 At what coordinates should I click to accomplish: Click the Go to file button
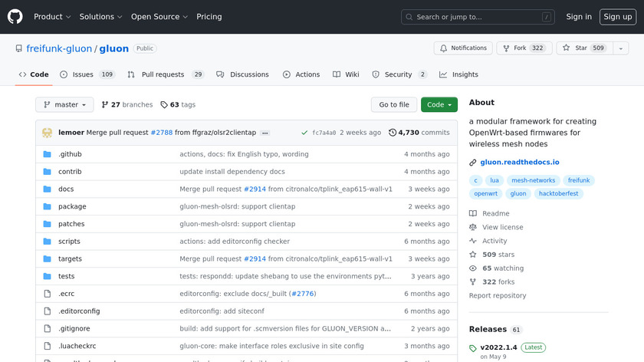[x=394, y=104]
